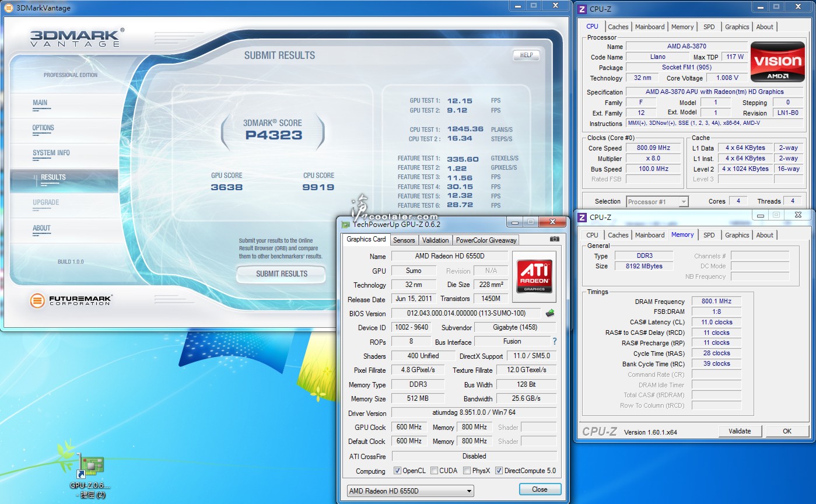Click the GPU-Z Name field AMD Radeon HD 6550D
Screen dimensions: 816x504
coord(449,256)
